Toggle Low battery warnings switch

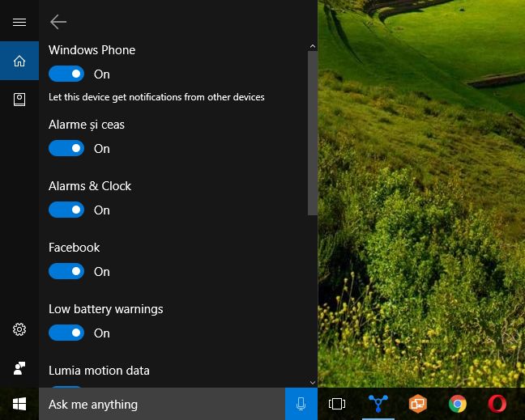[x=66, y=333]
